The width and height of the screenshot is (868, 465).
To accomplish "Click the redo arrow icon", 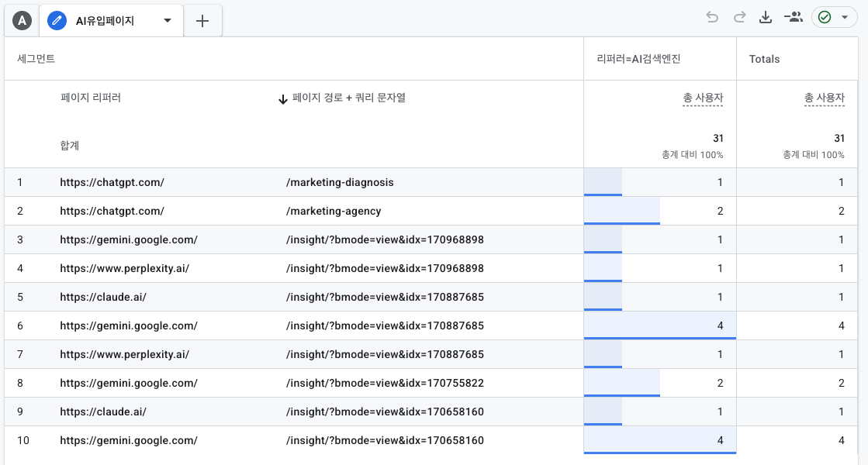I will coord(739,18).
